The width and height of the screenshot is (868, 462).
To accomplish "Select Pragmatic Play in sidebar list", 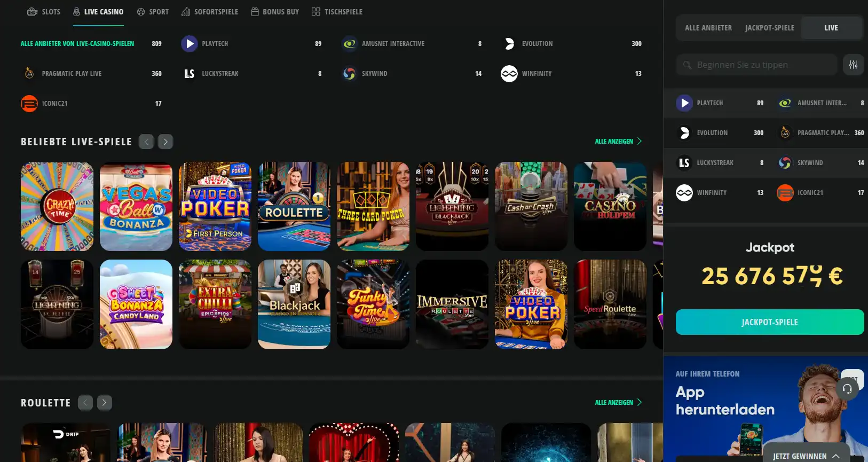I will (821, 133).
